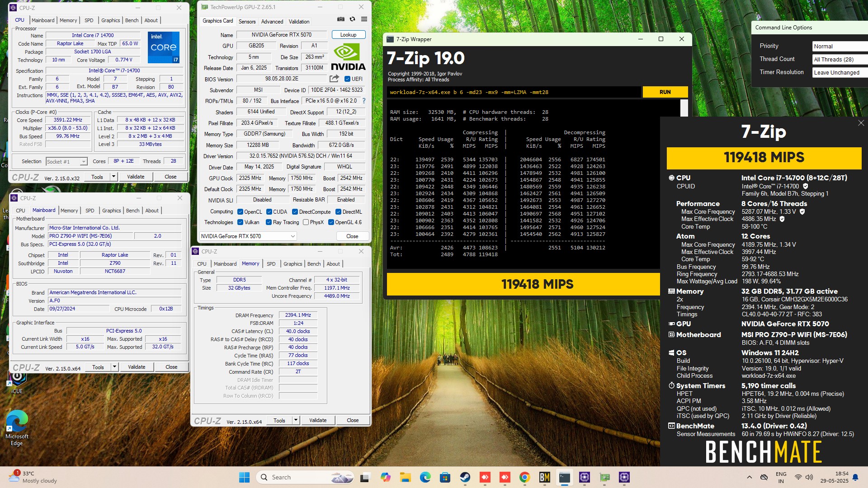Screen dimensions: 868x488
Task: Toggle the OpenCL checkbox
Action: click(240, 211)
